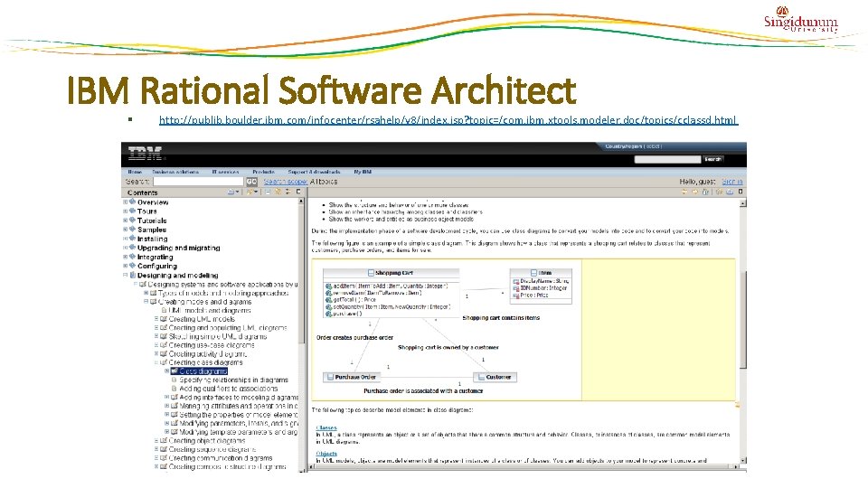Click the Shopping Cart class in diagram
Image resolution: width=868 pixels, height=488 pixels.
pyautogui.click(x=391, y=293)
